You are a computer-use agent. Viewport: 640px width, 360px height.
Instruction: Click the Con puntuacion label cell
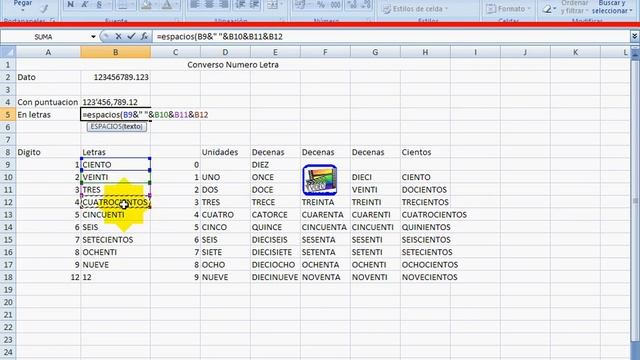click(x=48, y=102)
